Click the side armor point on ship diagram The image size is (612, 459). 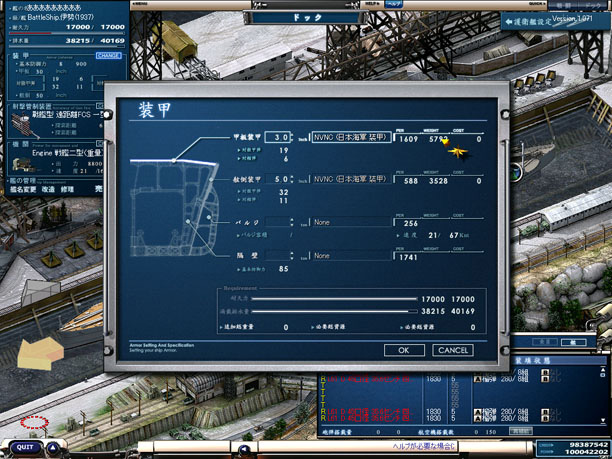click(x=211, y=179)
